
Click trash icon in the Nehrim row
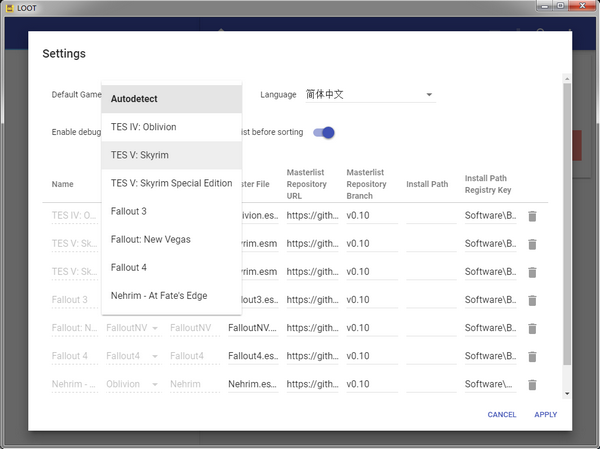click(x=532, y=384)
